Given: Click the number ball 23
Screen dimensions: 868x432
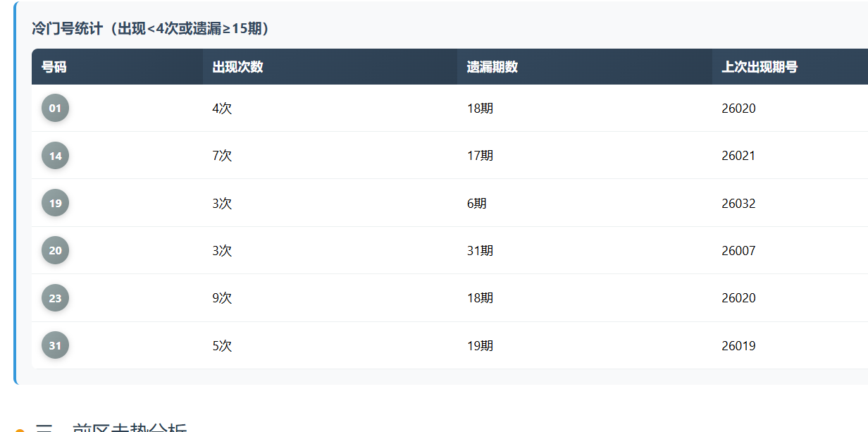Looking at the screenshot, I should tap(55, 298).
